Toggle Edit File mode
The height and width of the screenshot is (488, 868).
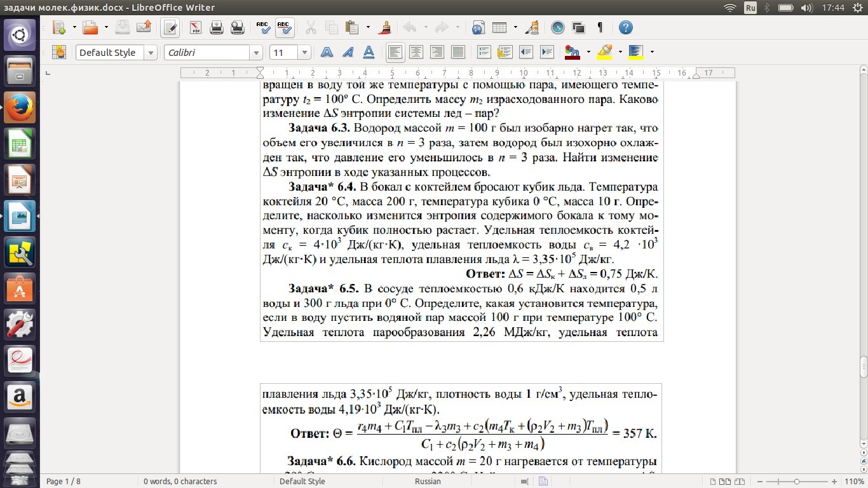point(170,27)
